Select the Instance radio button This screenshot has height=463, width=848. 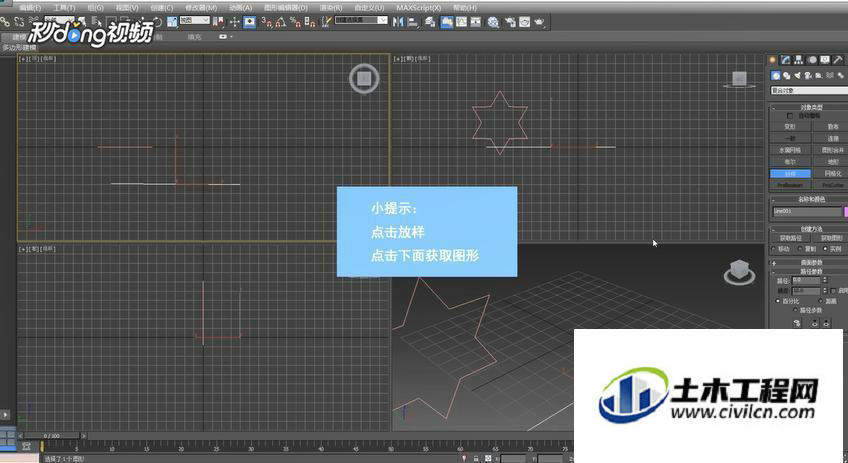[x=825, y=249]
